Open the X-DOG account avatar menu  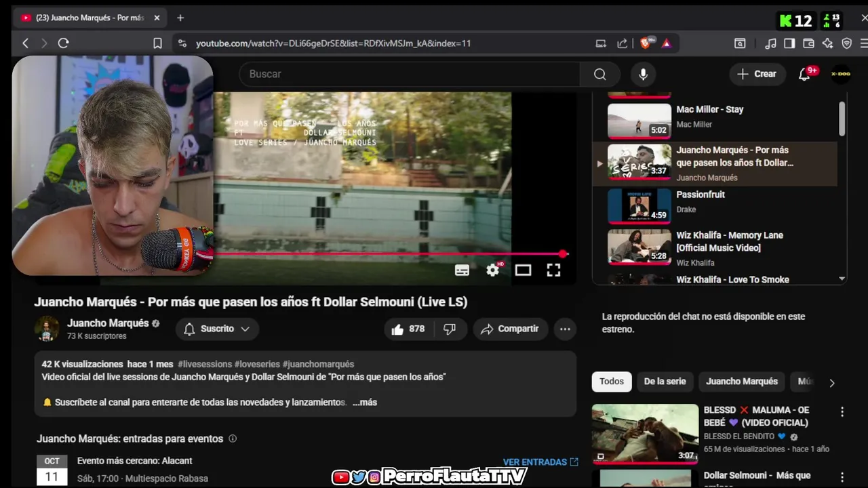pyautogui.click(x=841, y=74)
